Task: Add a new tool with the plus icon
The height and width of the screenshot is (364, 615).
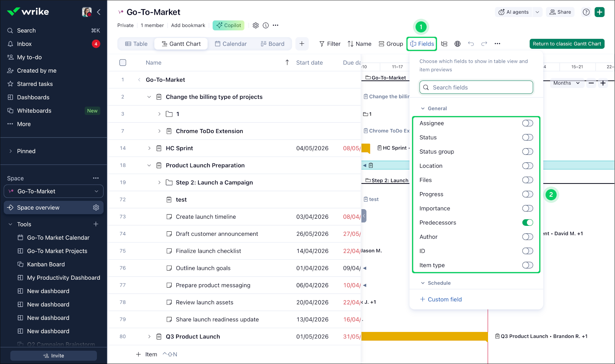Action: [96, 224]
